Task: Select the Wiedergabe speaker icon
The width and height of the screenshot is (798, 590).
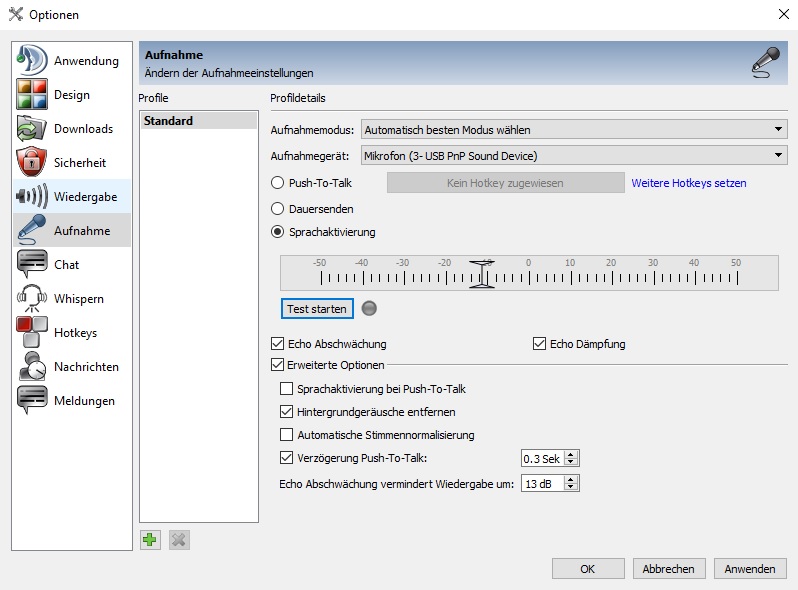Action: pyautogui.click(x=32, y=196)
